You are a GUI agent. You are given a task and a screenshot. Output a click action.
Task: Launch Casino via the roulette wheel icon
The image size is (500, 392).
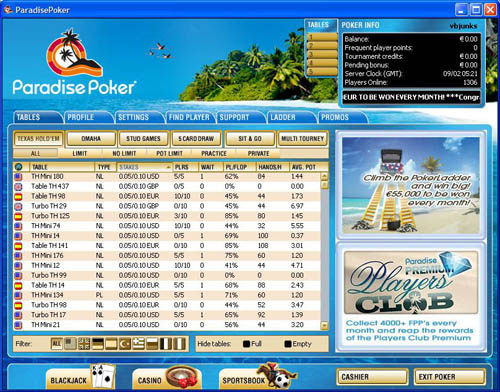coord(167,377)
